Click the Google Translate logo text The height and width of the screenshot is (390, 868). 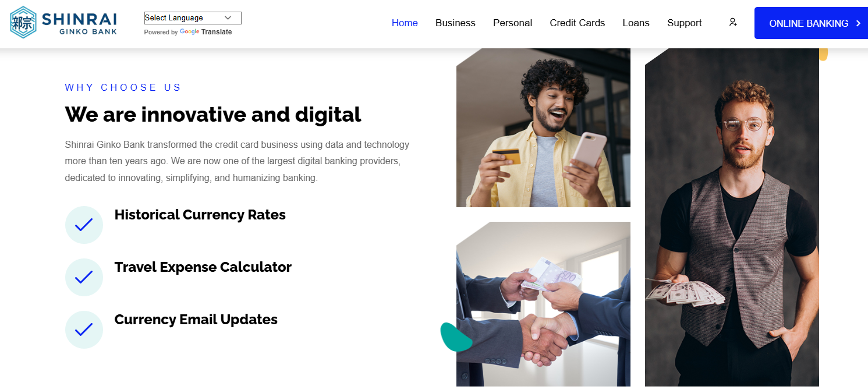pyautogui.click(x=206, y=32)
